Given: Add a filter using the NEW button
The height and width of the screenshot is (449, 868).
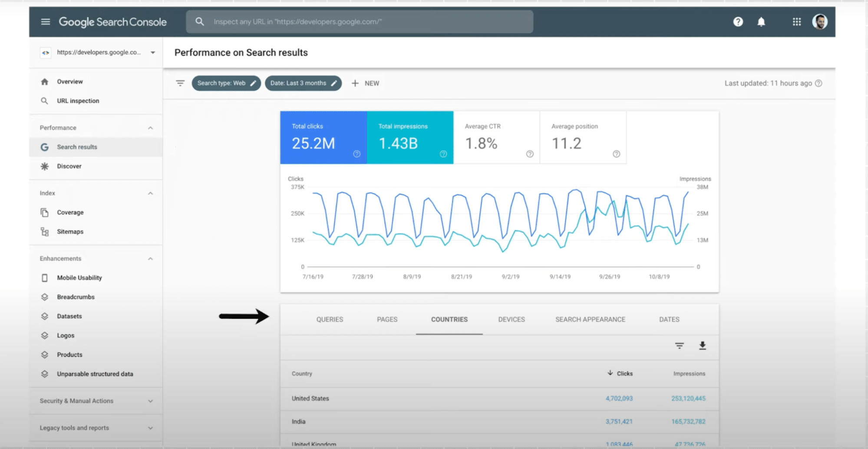Looking at the screenshot, I should click(x=366, y=83).
